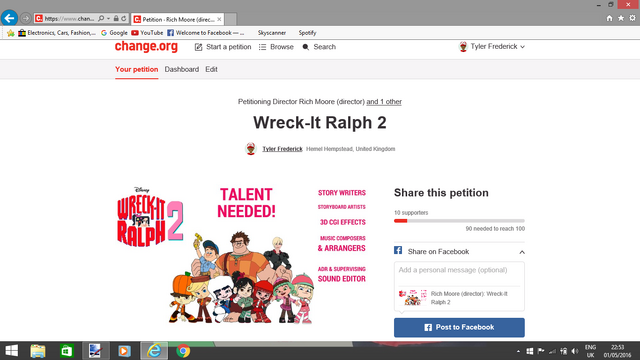640x360 pixels.
Task: Open a new blank browser tab
Action: 231,19
